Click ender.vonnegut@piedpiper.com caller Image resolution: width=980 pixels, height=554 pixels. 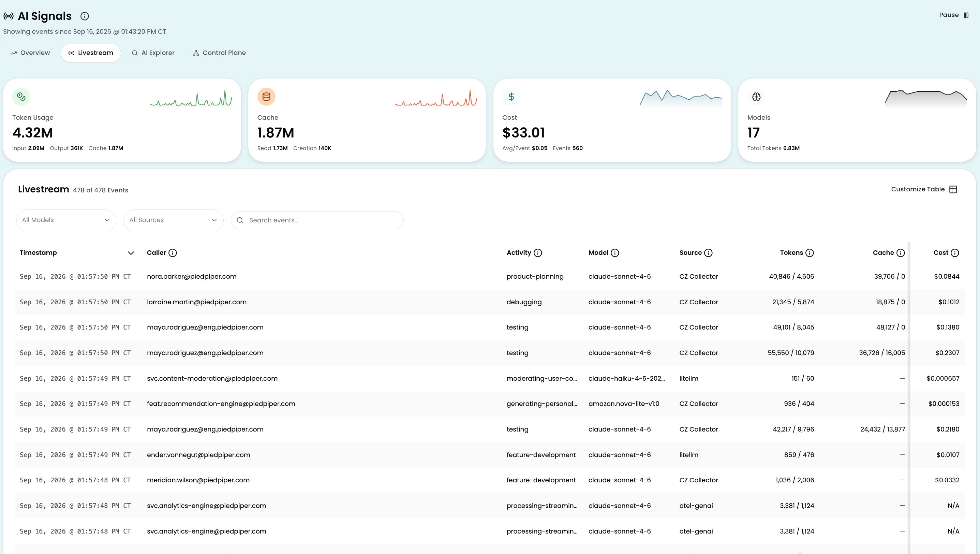pyautogui.click(x=198, y=455)
